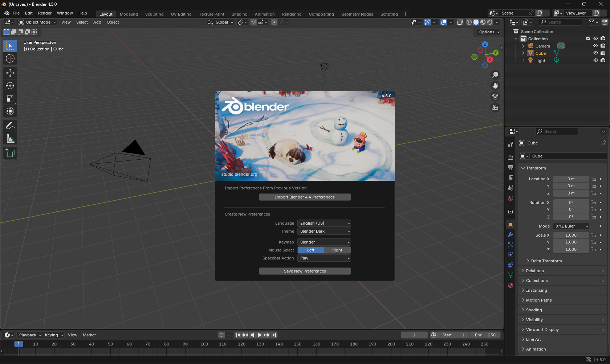Select the Rotate tool
The width and height of the screenshot is (610, 364).
pyautogui.click(x=10, y=86)
